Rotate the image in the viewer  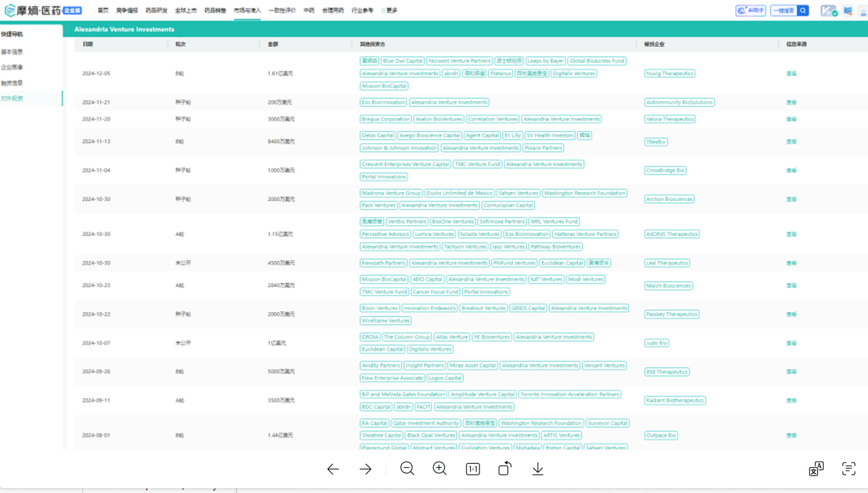point(505,468)
